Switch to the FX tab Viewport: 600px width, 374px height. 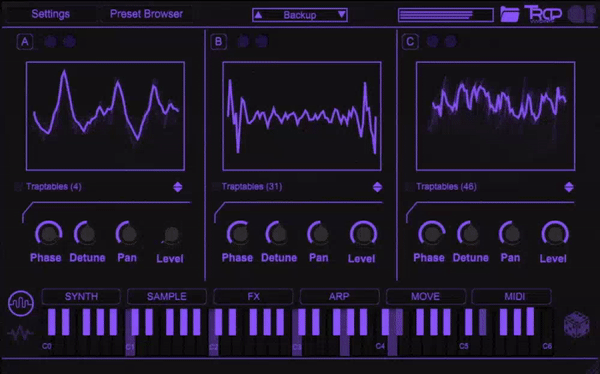point(253,297)
